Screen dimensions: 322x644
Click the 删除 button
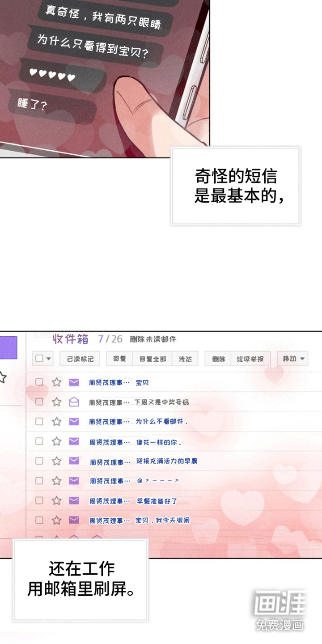coord(218,359)
